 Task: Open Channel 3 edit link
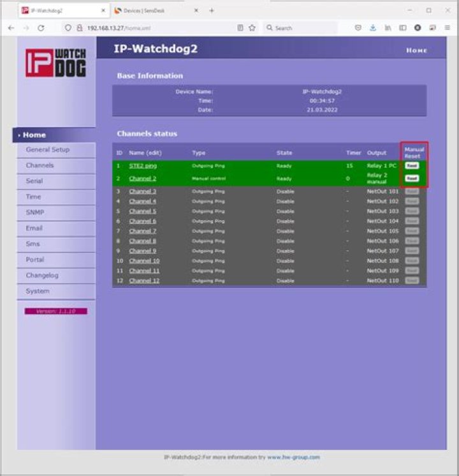tap(143, 191)
